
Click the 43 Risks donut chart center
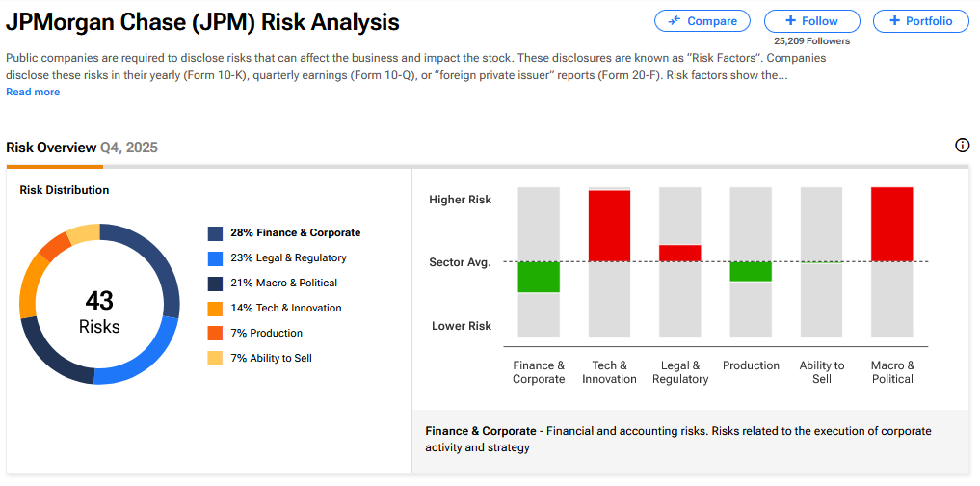pos(99,312)
